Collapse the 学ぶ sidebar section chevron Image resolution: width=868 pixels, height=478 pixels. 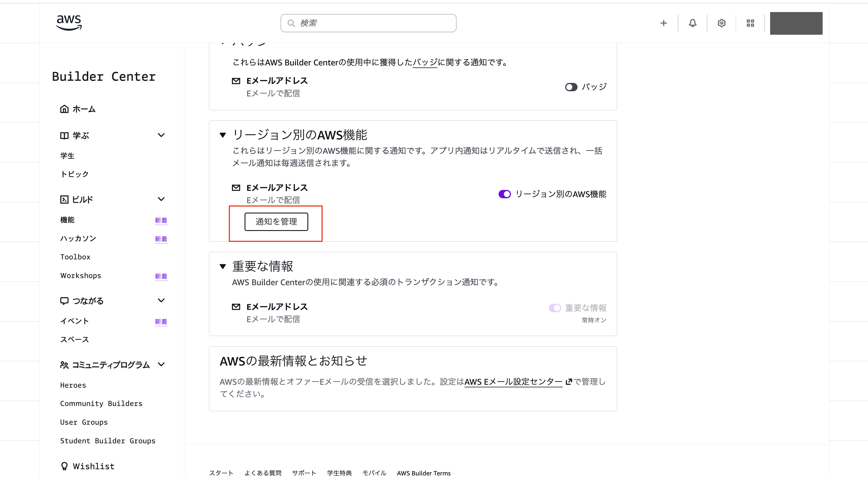tap(161, 135)
